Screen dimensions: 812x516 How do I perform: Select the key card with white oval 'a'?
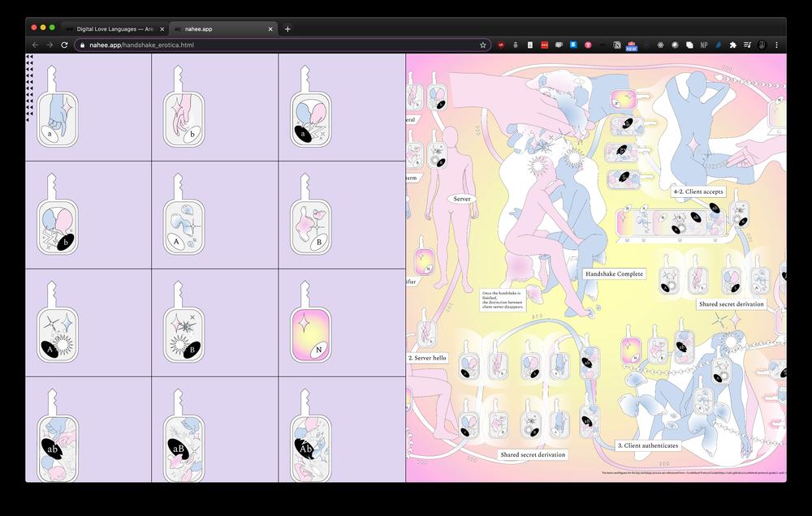[58, 106]
